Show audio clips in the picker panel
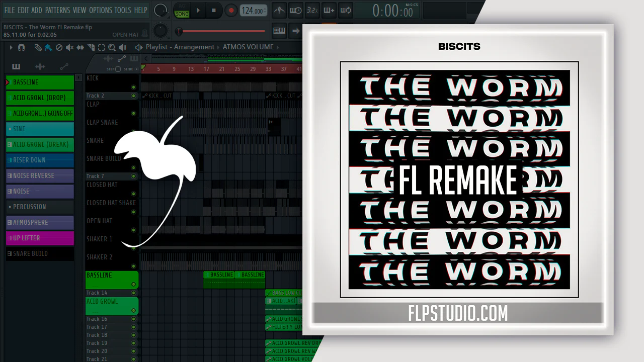The image size is (644, 362). [40, 66]
